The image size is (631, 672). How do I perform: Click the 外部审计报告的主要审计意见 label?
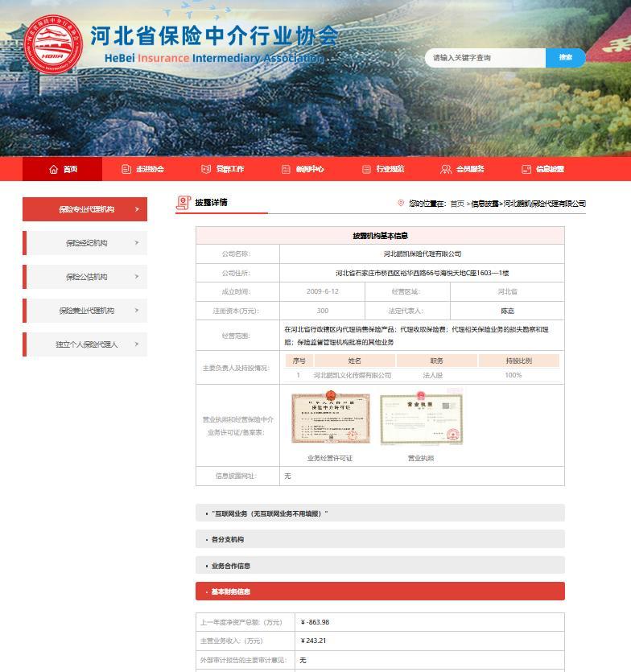(x=243, y=660)
